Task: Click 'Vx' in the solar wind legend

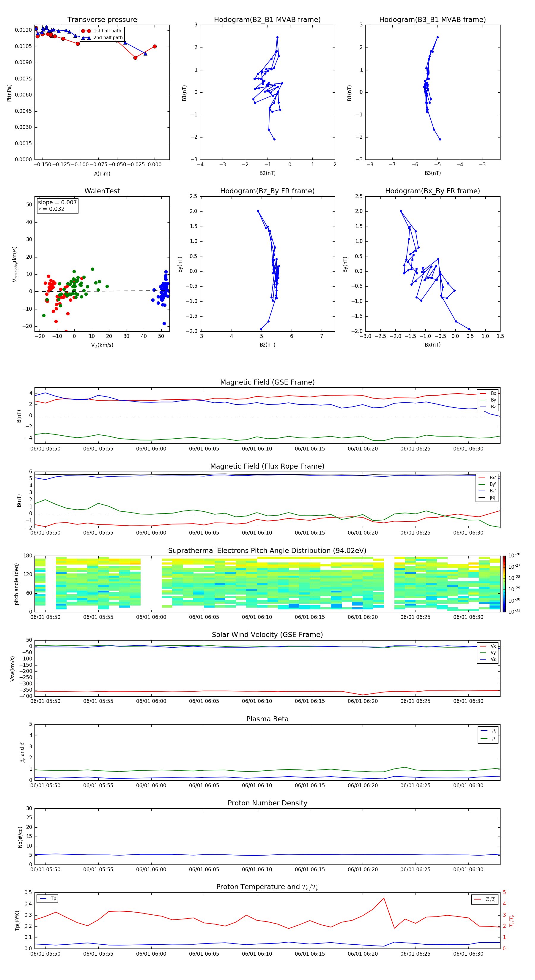Action: coord(488,647)
